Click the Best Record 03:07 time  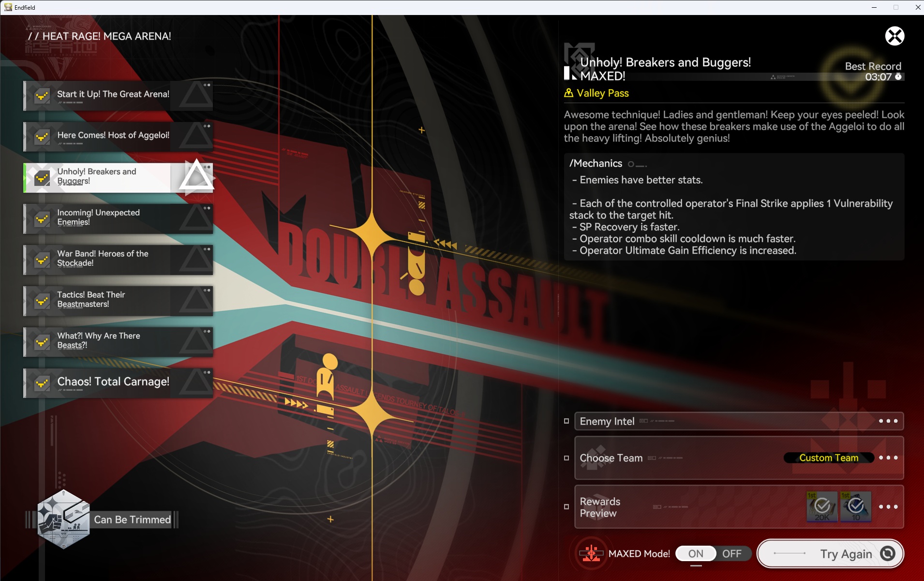coord(878,77)
